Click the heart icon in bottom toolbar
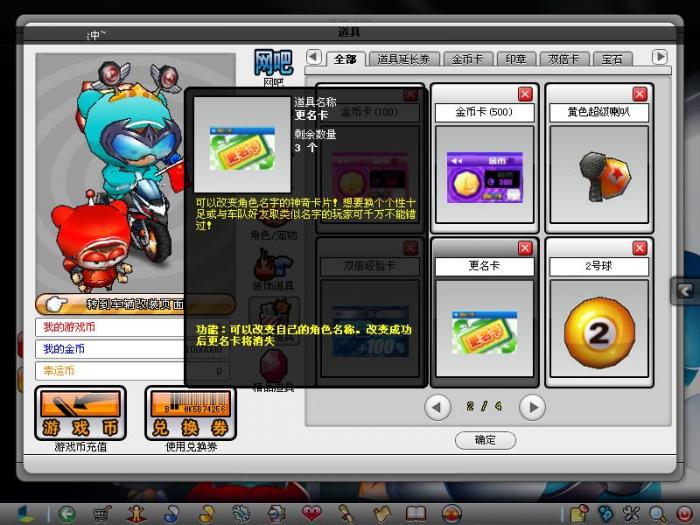700x525 pixels. point(312,513)
